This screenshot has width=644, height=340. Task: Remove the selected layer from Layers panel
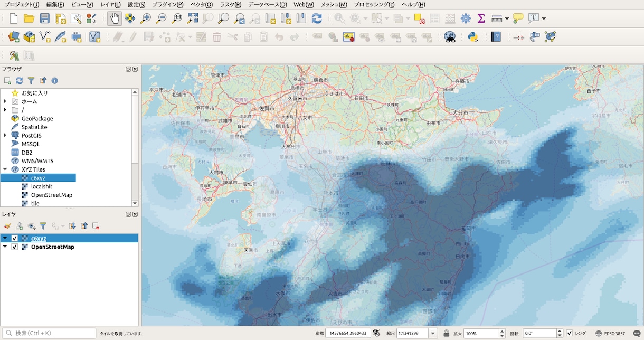pos(96,226)
